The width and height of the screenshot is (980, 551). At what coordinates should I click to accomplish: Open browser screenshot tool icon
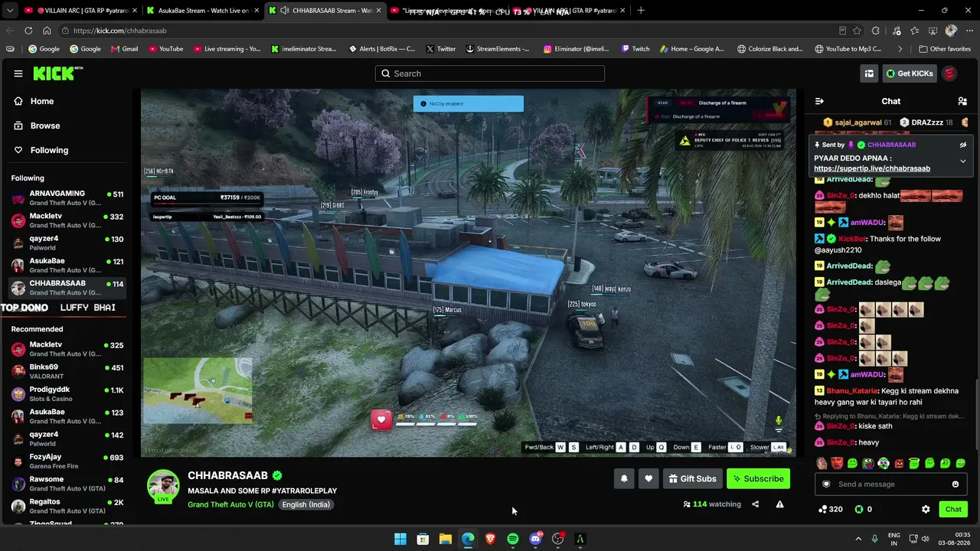coord(933,31)
